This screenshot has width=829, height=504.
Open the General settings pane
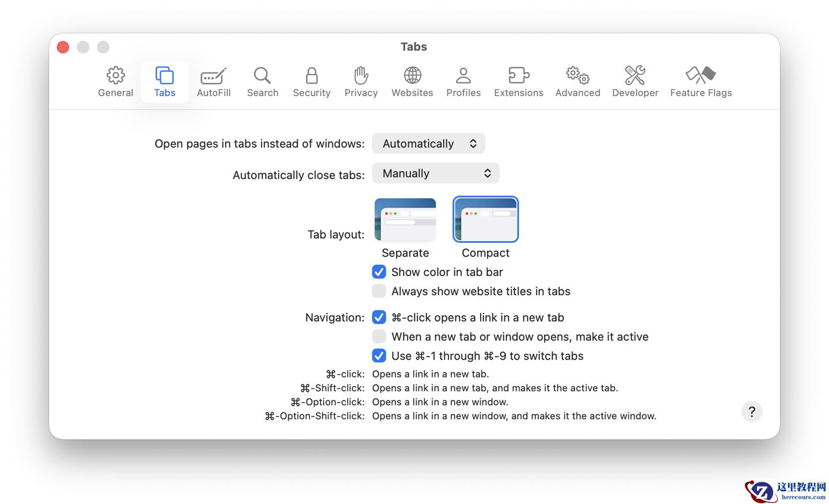[115, 81]
